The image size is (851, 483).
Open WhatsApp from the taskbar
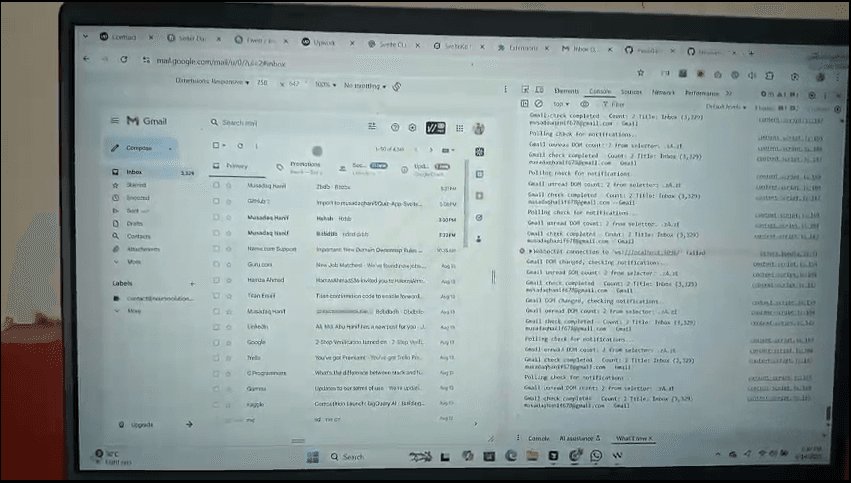[x=596, y=455]
